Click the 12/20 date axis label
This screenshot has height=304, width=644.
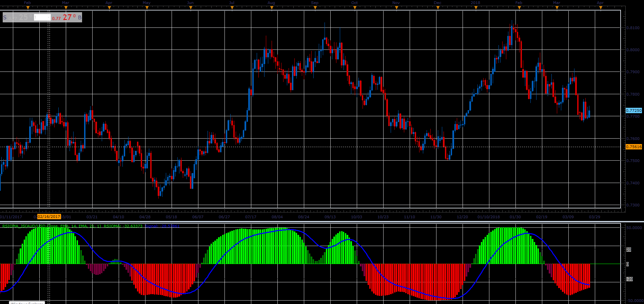click(x=462, y=217)
